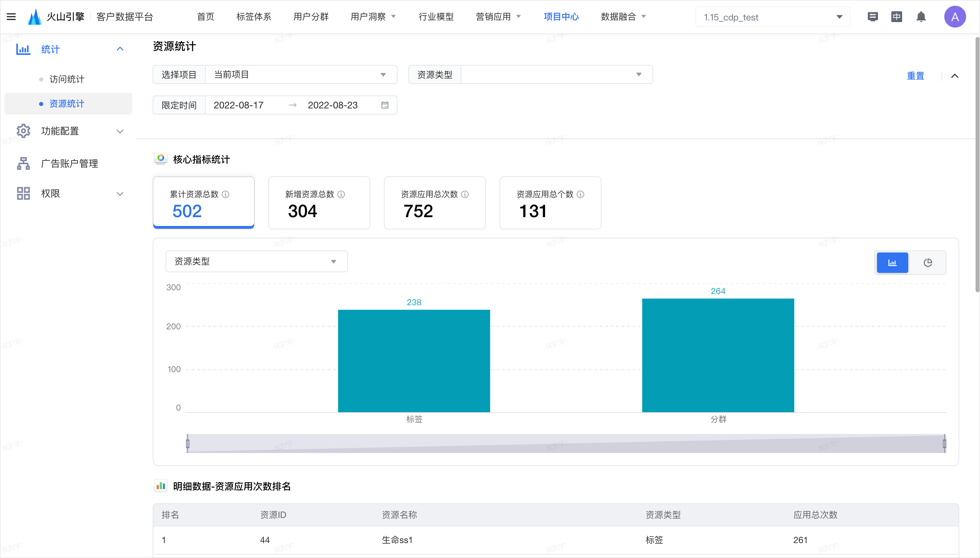980x558 pixels.
Task: Expand the 数据融合 nav dropdown
Action: point(644,16)
